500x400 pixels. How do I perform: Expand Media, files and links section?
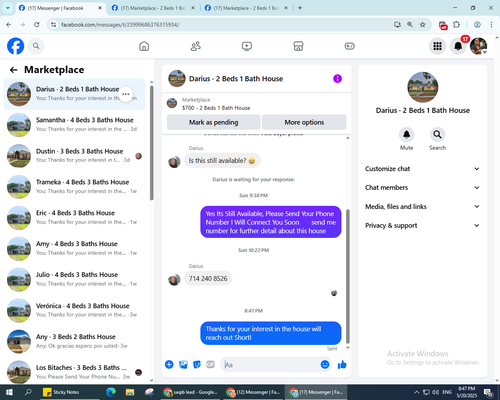(422, 206)
